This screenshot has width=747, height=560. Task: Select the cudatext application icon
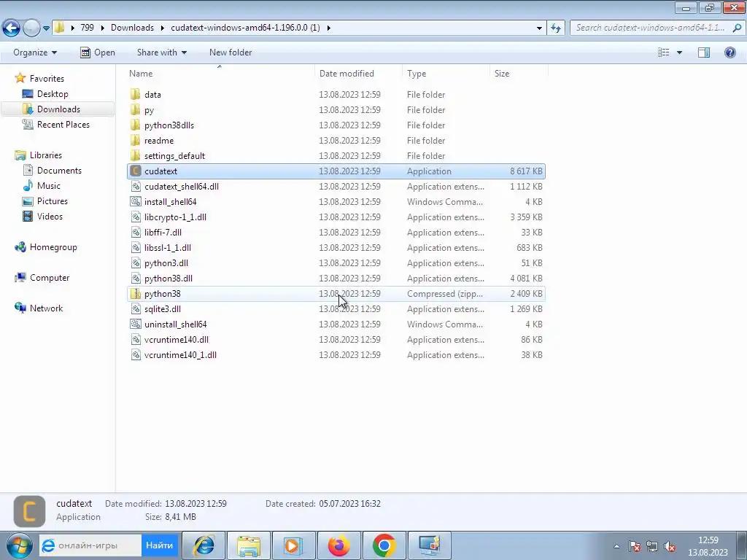tap(136, 171)
